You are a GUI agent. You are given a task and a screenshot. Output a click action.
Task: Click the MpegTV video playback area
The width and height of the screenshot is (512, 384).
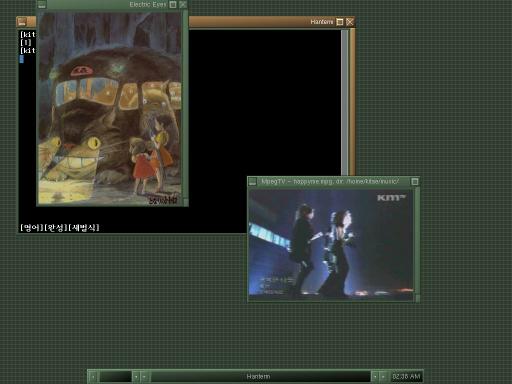(331, 242)
